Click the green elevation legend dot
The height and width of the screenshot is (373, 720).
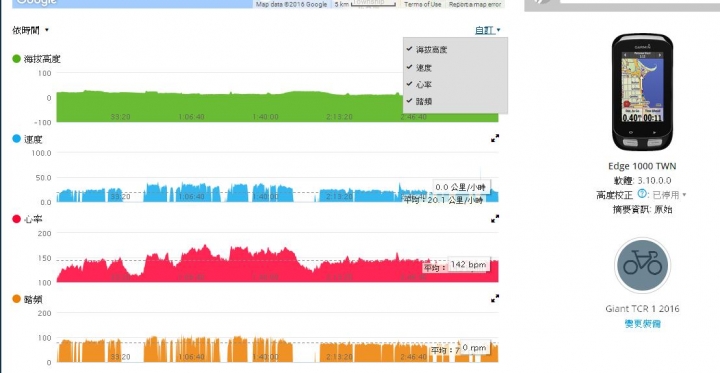[17, 59]
